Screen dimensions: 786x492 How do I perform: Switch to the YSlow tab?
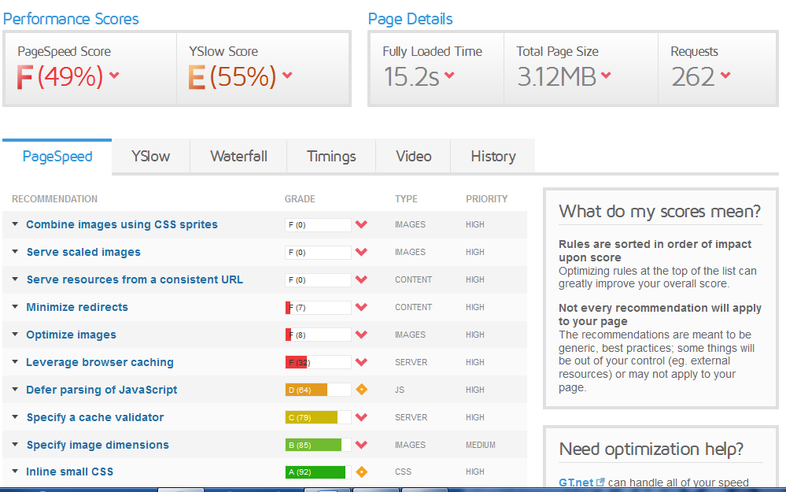pyautogui.click(x=150, y=156)
